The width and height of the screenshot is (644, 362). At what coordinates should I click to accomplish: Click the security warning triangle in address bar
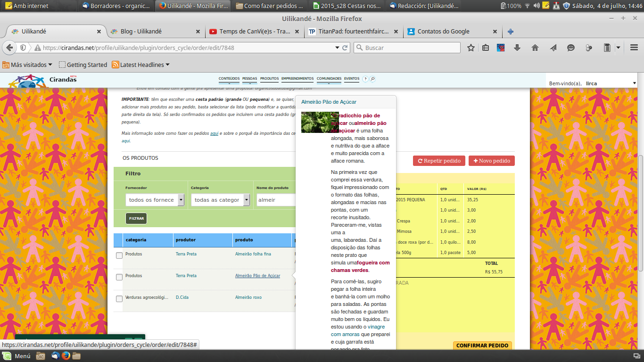[x=37, y=48]
